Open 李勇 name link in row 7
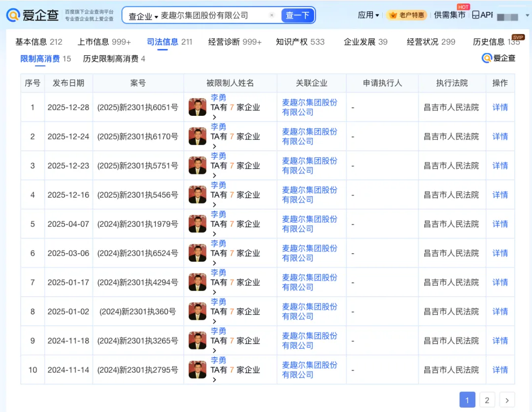 (218, 273)
